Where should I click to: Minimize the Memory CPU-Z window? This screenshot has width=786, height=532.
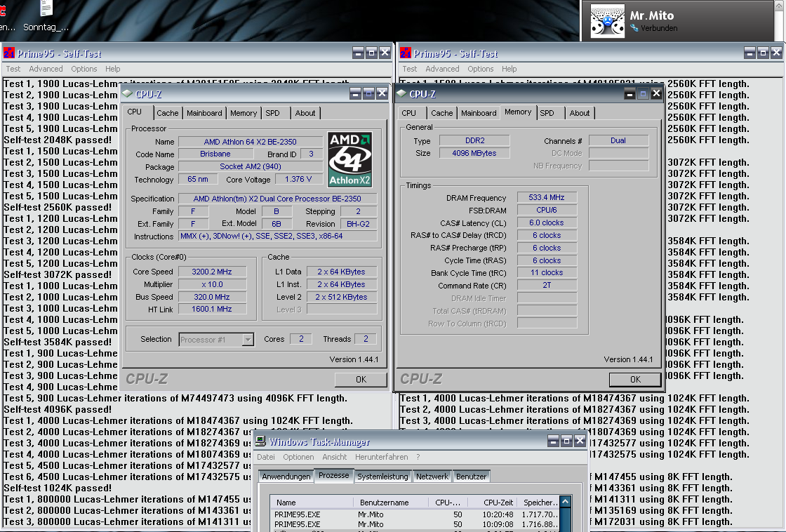coord(630,93)
